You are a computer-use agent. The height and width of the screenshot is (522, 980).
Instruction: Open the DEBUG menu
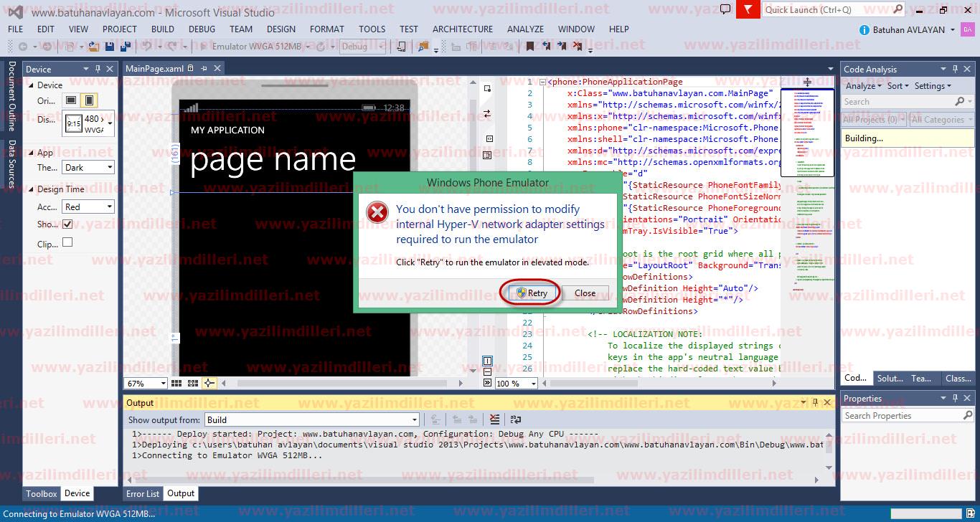pyautogui.click(x=202, y=29)
